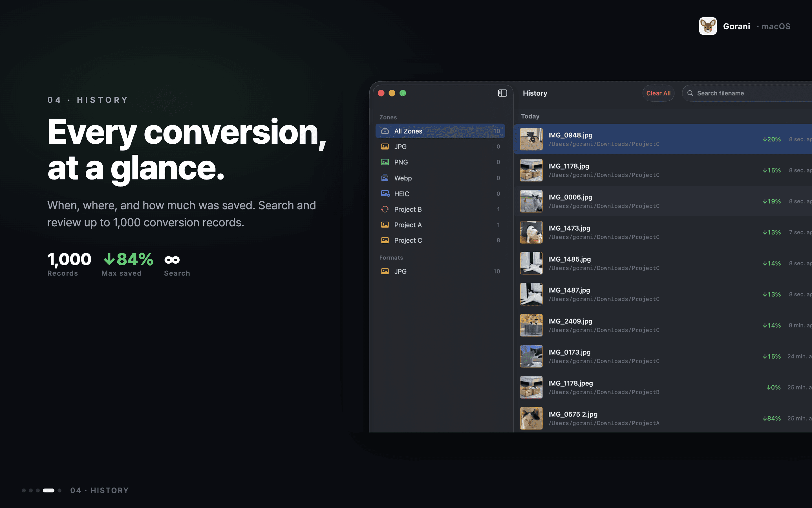812x508 pixels.
Task: Click the first slide indicator dot
Action: [24, 490]
